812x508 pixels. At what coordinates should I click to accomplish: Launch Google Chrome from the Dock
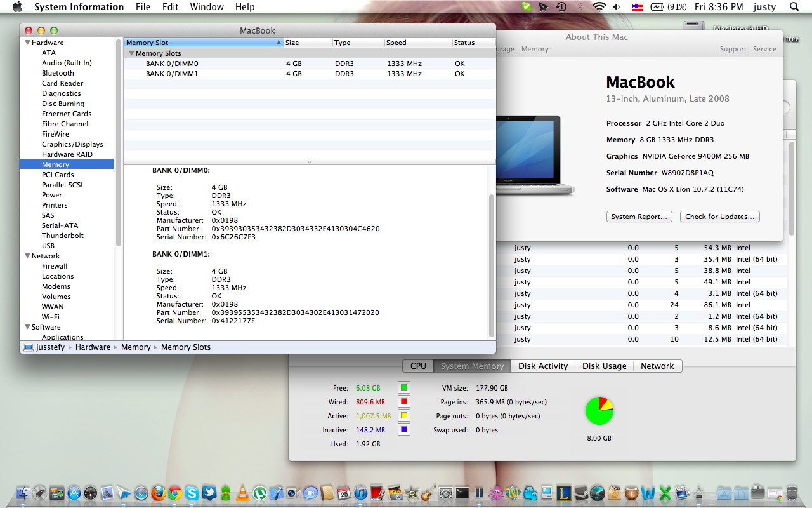click(x=174, y=493)
